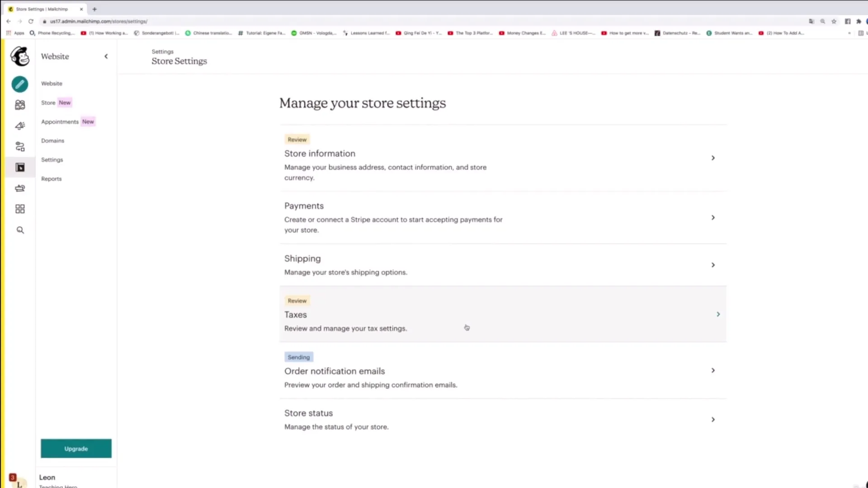Open Sonderangebot bookmark
868x488 pixels.
(156, 33)
